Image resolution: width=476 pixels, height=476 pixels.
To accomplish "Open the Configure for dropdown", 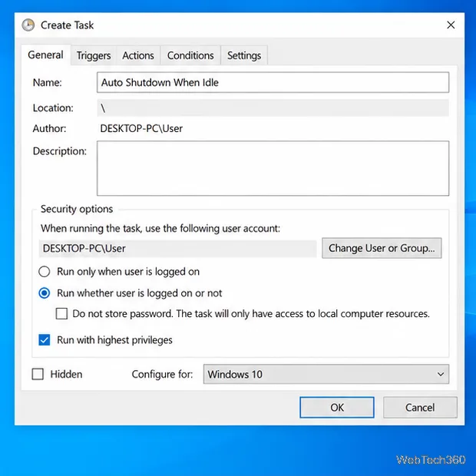I will tap(326, 374).
